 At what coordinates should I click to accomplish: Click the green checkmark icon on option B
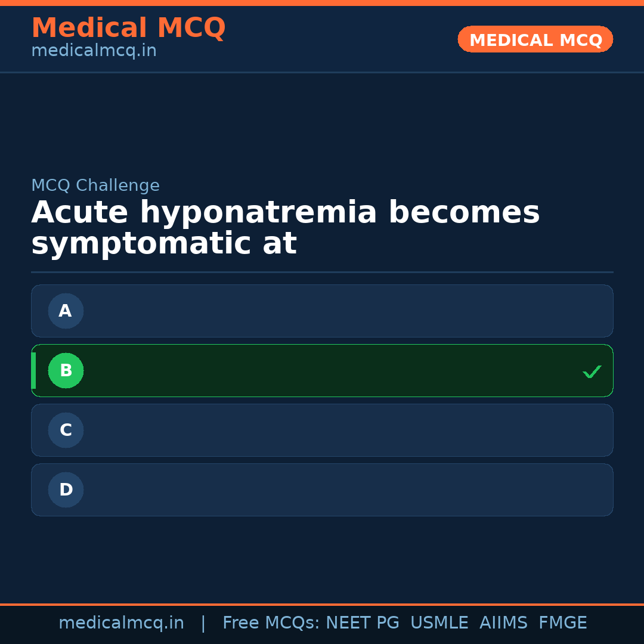592,371
